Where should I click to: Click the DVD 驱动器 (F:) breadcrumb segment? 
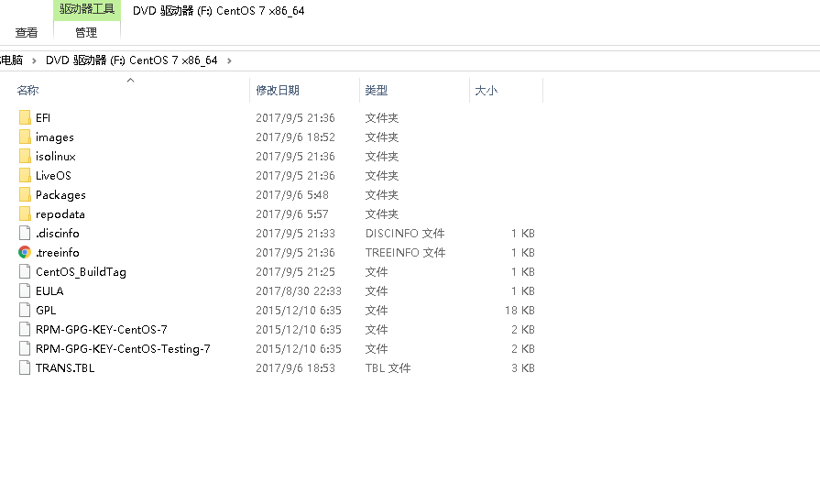(132, 60)
